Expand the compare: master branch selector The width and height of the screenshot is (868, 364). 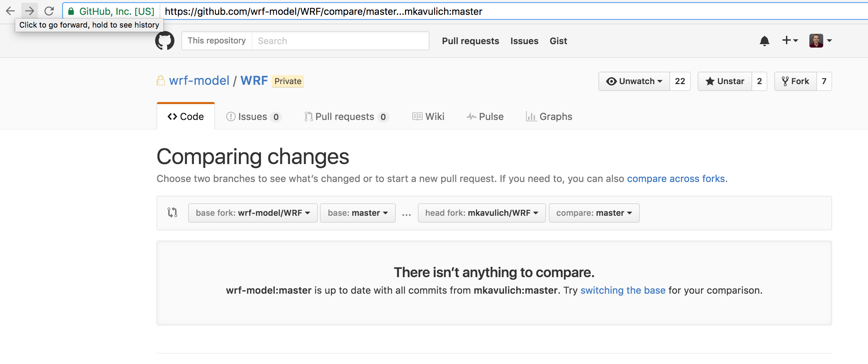pyautogui.click(x=594, y=213)
